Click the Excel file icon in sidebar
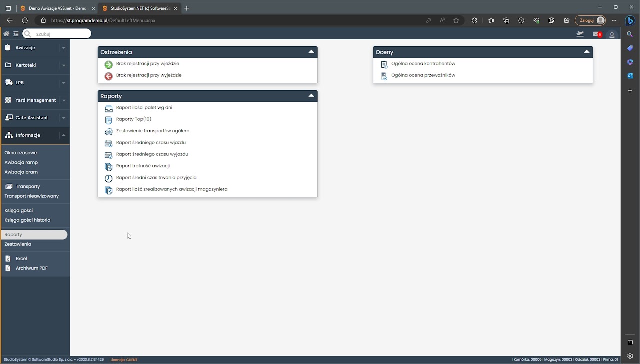Screen dimensions: 640x364 (x=8, y=259)
